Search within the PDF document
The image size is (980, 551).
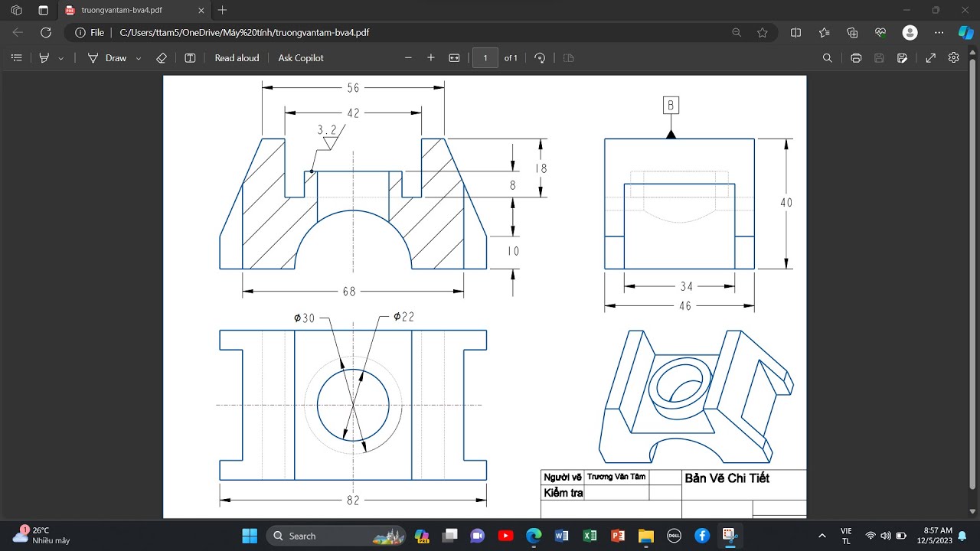[x=827, y=58]
